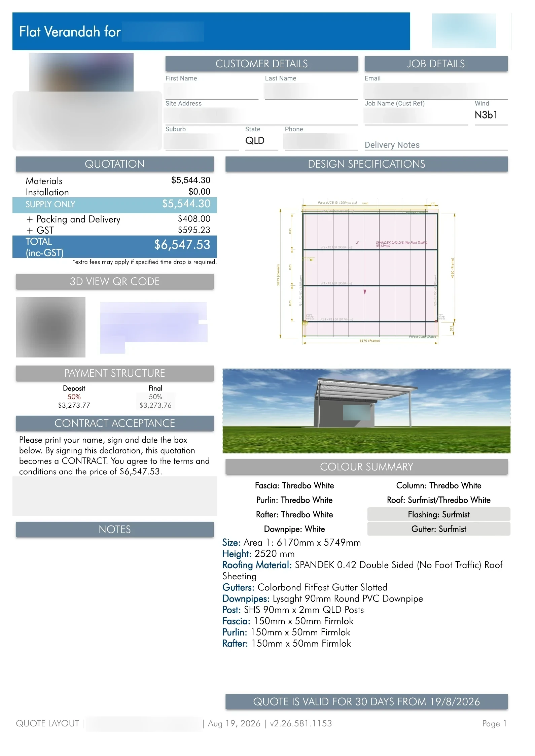Select the State value QLD
Screen dimensions: 535x756
click(x=255, y=141)
